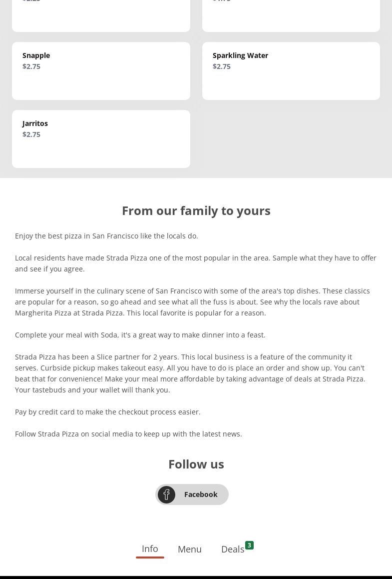Click the cut-off menu card above Sparkling Water
The height and width of the screenshot is (579, 392).
point(291,15)
